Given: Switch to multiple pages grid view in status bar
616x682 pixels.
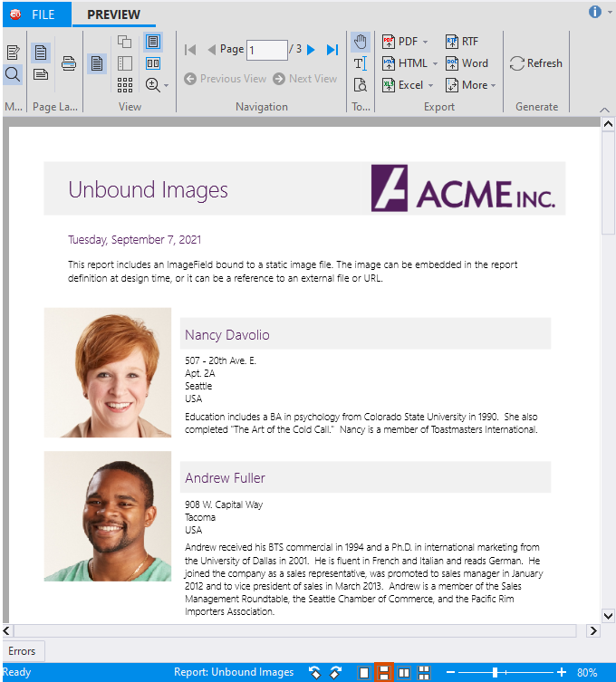Looking at the screenshot, I should point(423,673).
